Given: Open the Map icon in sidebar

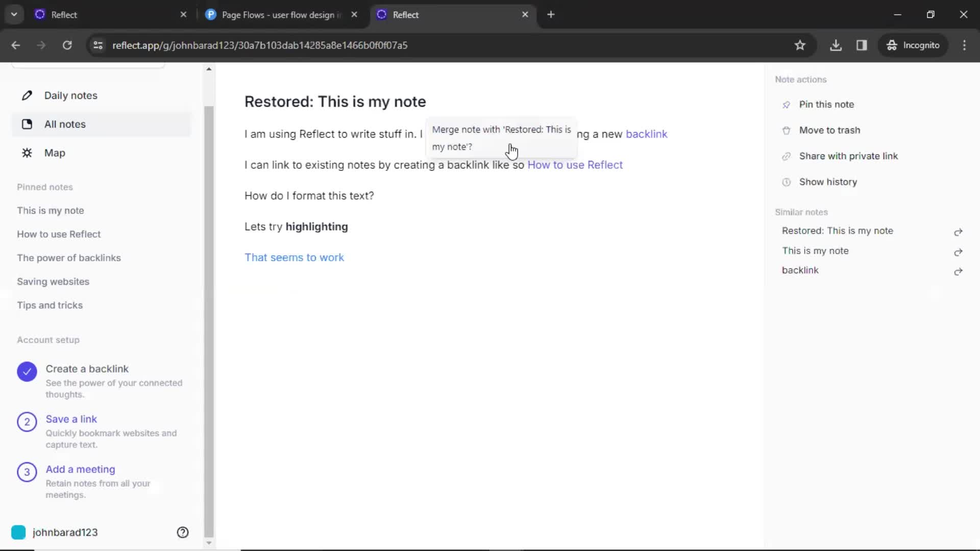Looking at the screenshot, I should [x=27, y=153].
